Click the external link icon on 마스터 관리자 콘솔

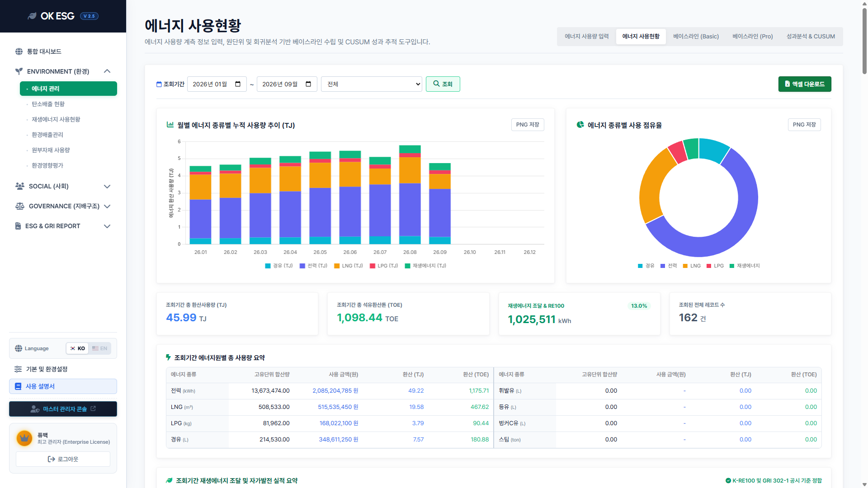(x=93, y=408)
